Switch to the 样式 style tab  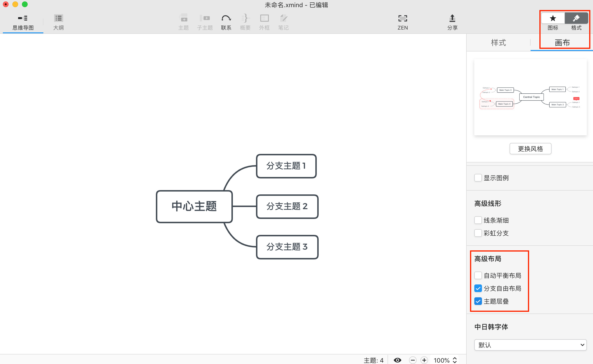click(x=498, y=43)
